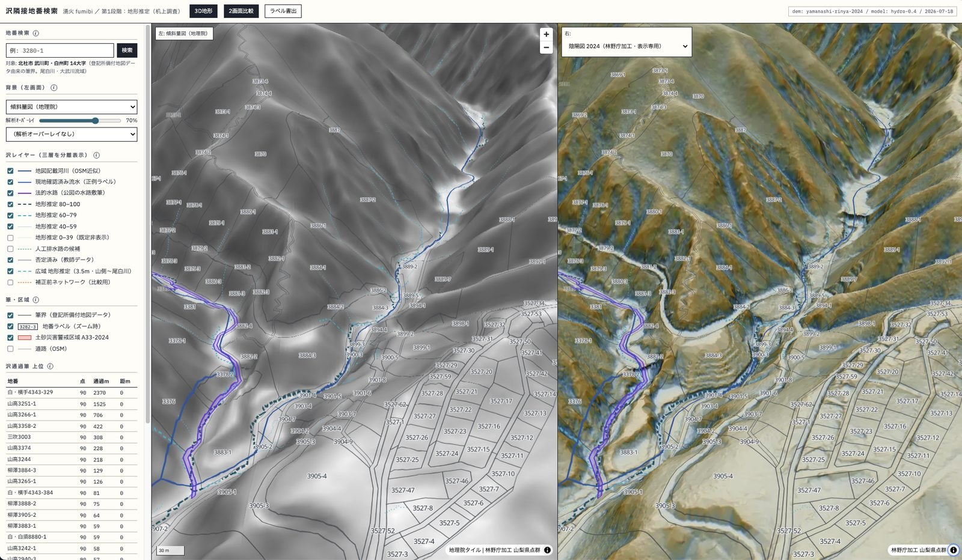Screen dimensions: 962x560
Task: Open info icon beside 筆・区域 heading
Action: point(36,300)
